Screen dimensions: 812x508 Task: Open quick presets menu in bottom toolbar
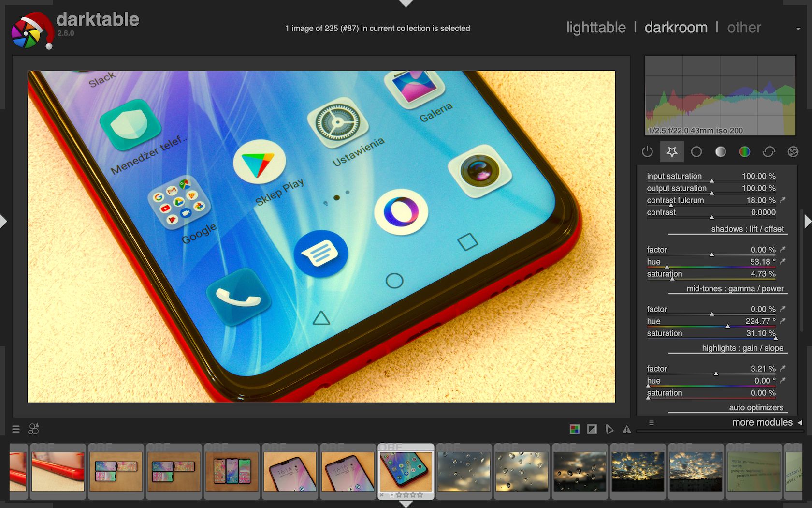point(16,429)
